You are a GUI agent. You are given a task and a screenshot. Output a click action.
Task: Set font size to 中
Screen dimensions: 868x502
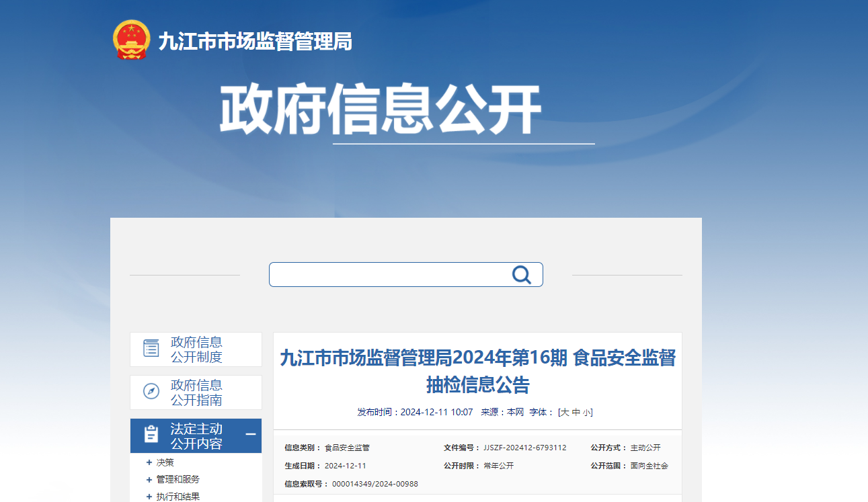coord(576,412)
